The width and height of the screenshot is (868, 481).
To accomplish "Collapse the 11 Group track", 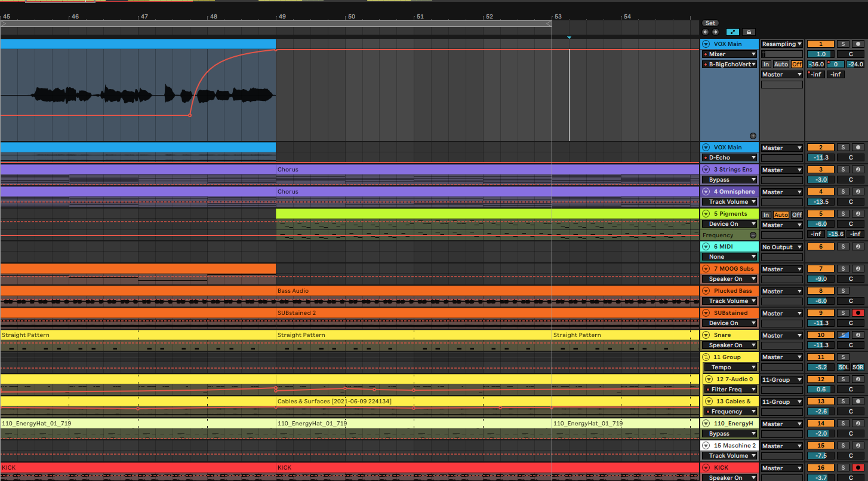I will [706, 357].
